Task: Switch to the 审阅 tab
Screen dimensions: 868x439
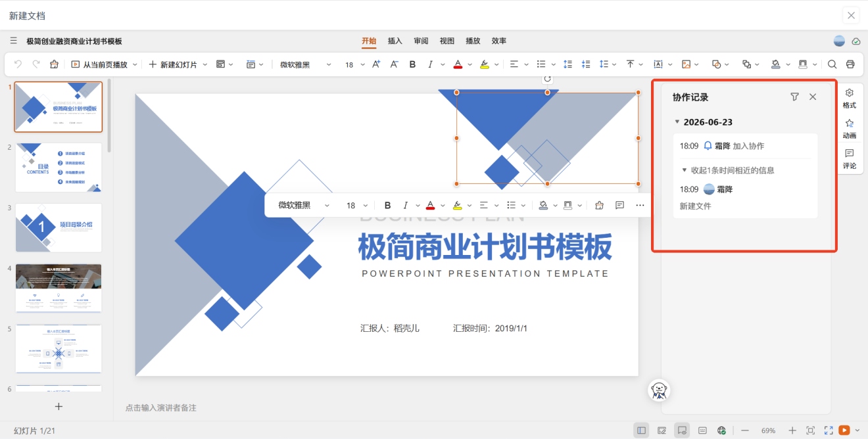Action: pyautogui.click(x=421, y=41)
